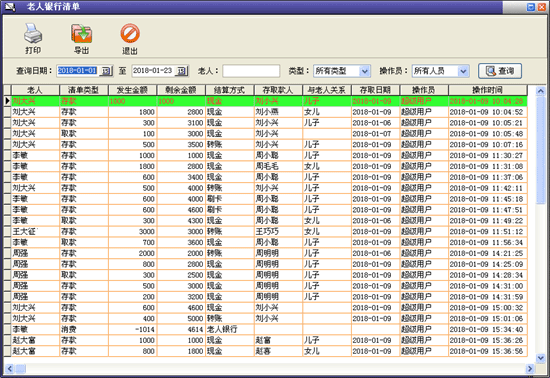The height and width of the screenshot is (378, 550).
Task: Click the end date field 2018-01-23
Action: (153, 71)
